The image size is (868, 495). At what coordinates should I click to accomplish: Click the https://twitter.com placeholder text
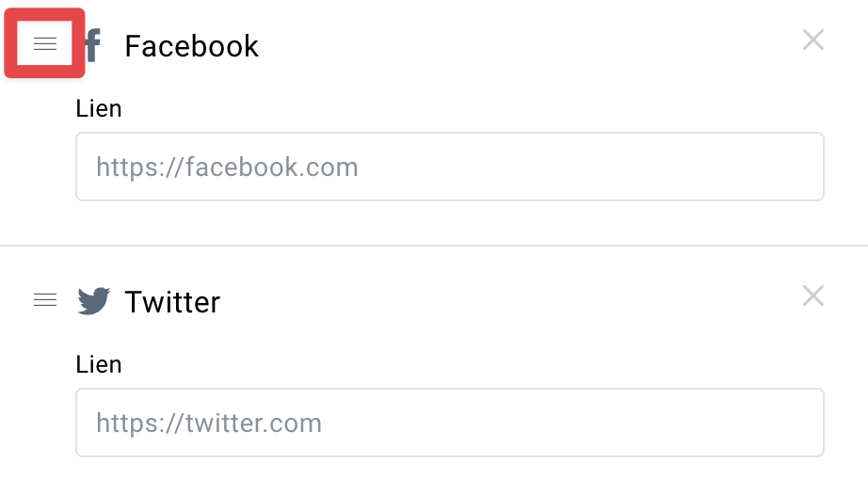(x=209, y=423)
